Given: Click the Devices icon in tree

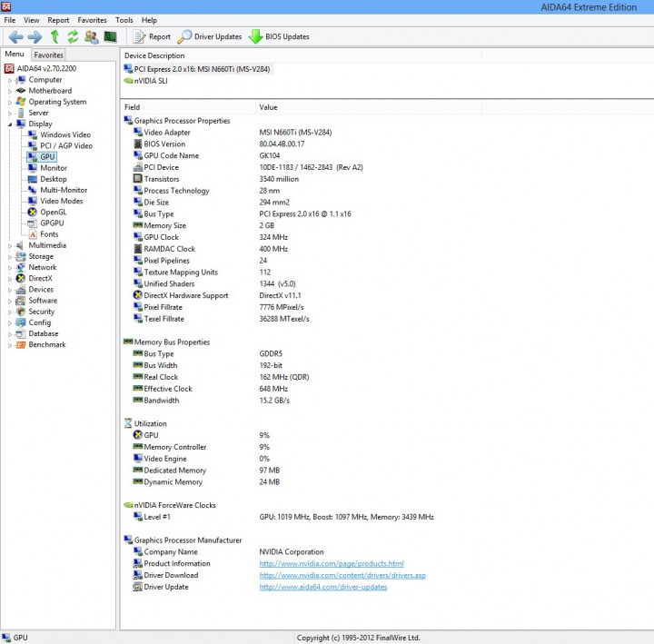Looking at the screenshot, I should (20, 290).
